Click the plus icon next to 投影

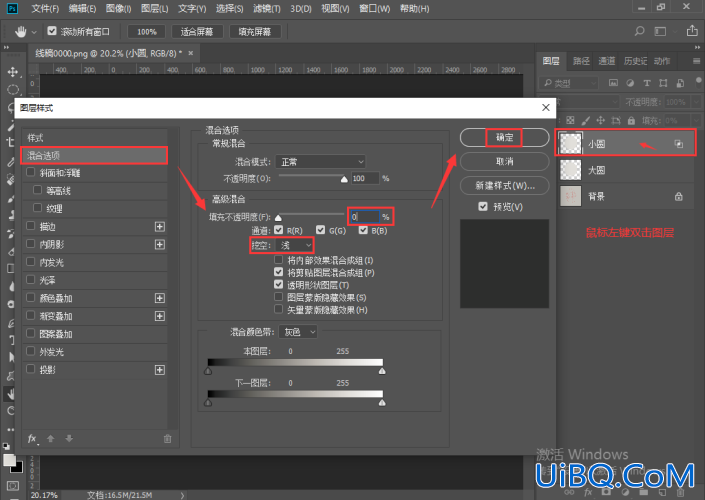[160, 370]
